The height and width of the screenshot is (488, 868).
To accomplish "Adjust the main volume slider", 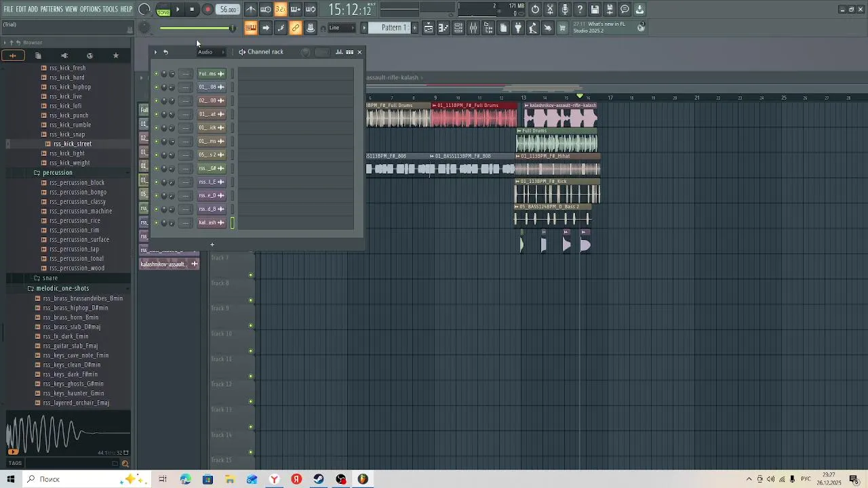I will click(197, 28).
